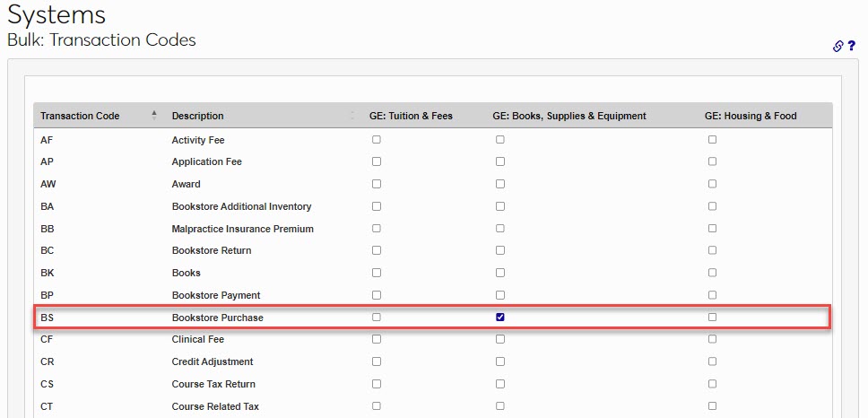Select Housing & Food for Credit Adjustment

click(x=712, y=361)
